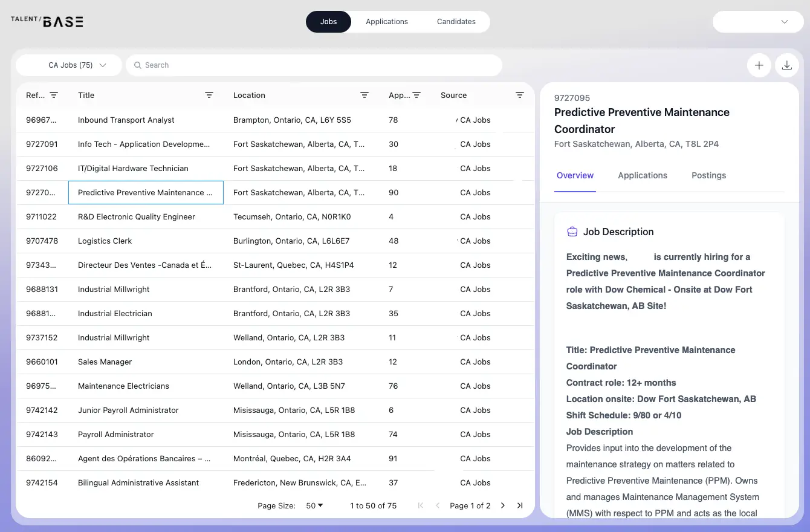Click the download export icon

[787, 65]
